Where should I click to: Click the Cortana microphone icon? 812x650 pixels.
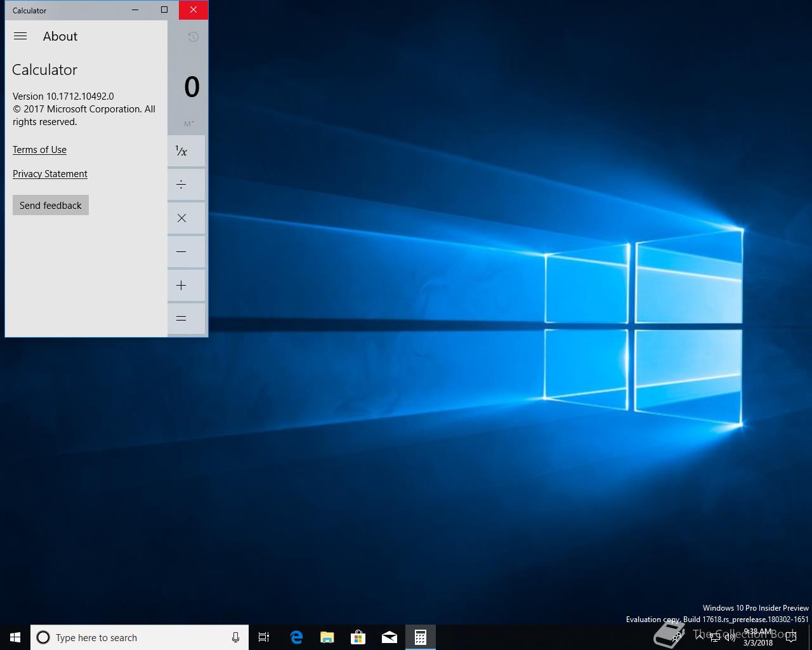tap(235, 637)
